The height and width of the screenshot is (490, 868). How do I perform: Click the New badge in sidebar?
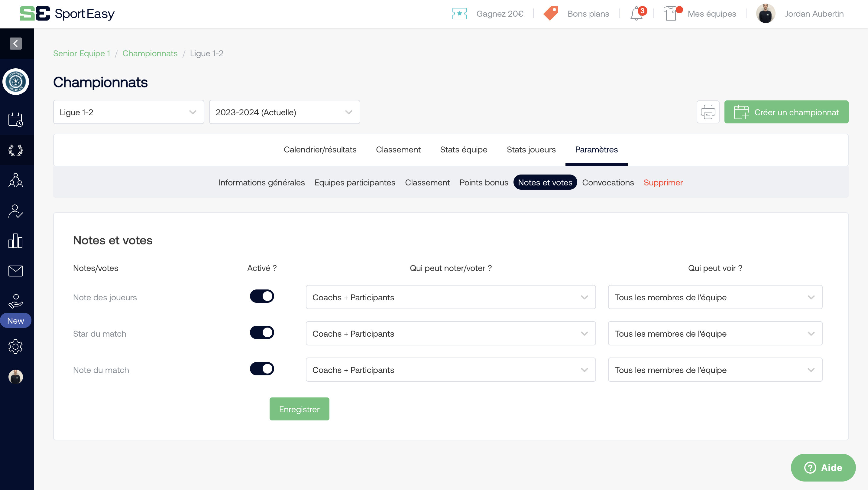pyautogui.click(x=15, y=321)
